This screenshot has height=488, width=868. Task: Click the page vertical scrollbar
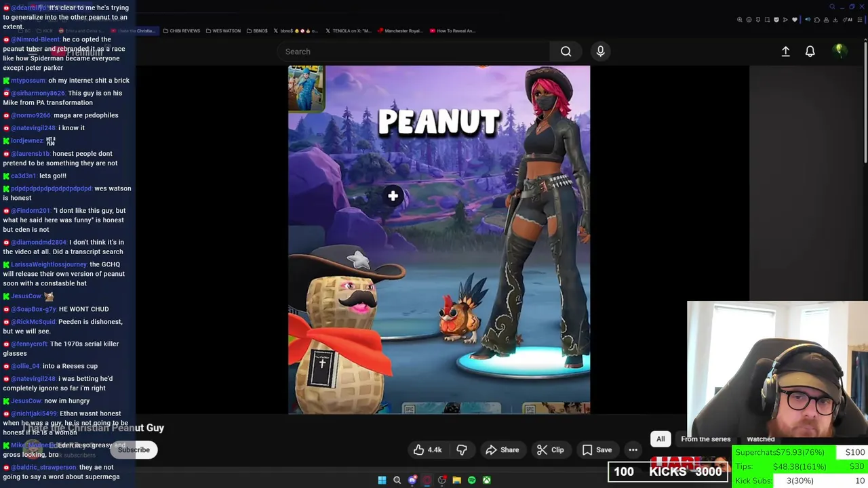[865, 102]
